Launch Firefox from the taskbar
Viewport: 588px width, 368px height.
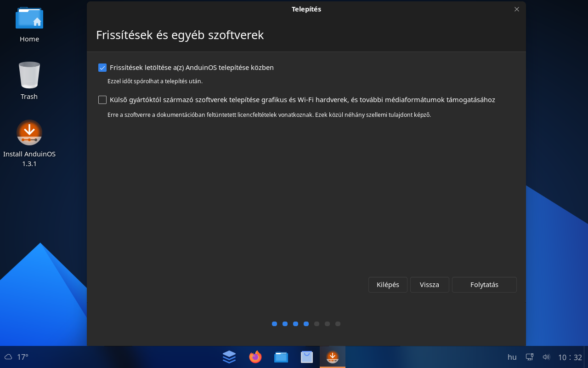pos(255,356)
